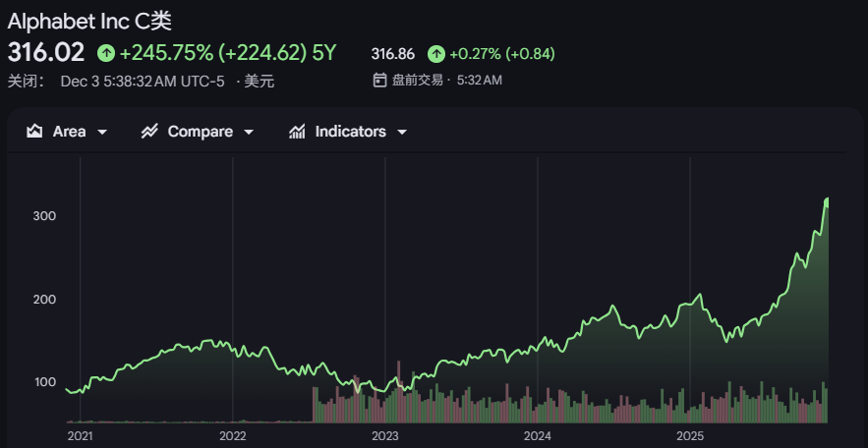This screenshot has width=868, height=448.
Task: Click the 200 y-axis label
Action: [x=45, y=300]
